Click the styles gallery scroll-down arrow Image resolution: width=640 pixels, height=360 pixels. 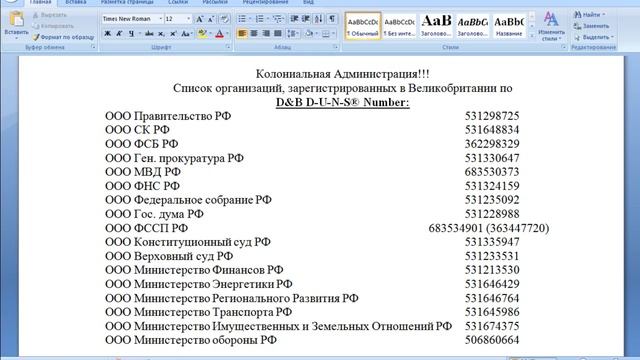pos(531,26)
